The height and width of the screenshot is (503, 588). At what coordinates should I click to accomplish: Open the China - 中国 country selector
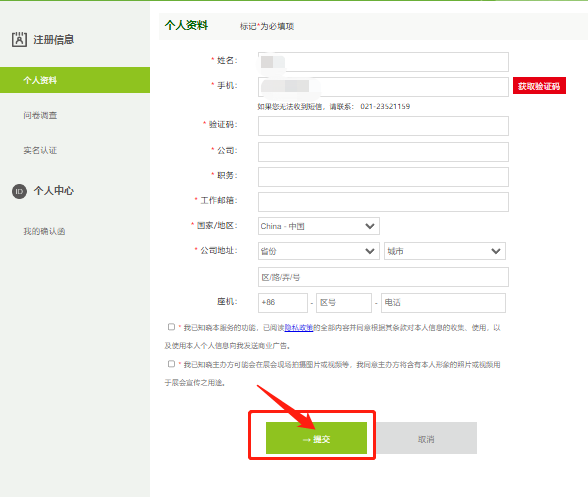click(x=319, y=226)
